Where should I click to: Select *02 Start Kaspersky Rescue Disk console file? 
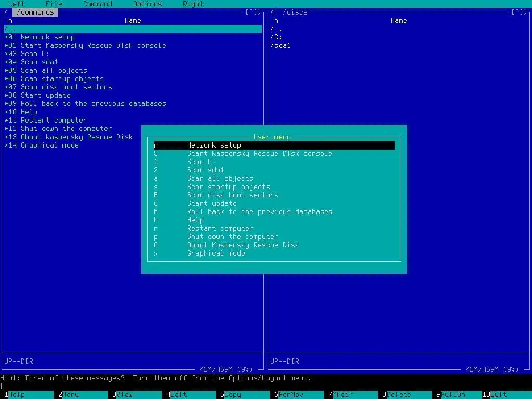[x=132, y=46]
